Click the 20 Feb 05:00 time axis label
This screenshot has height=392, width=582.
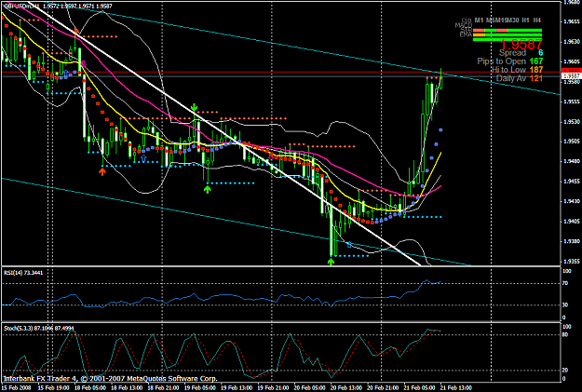click(x=310, y=387)
